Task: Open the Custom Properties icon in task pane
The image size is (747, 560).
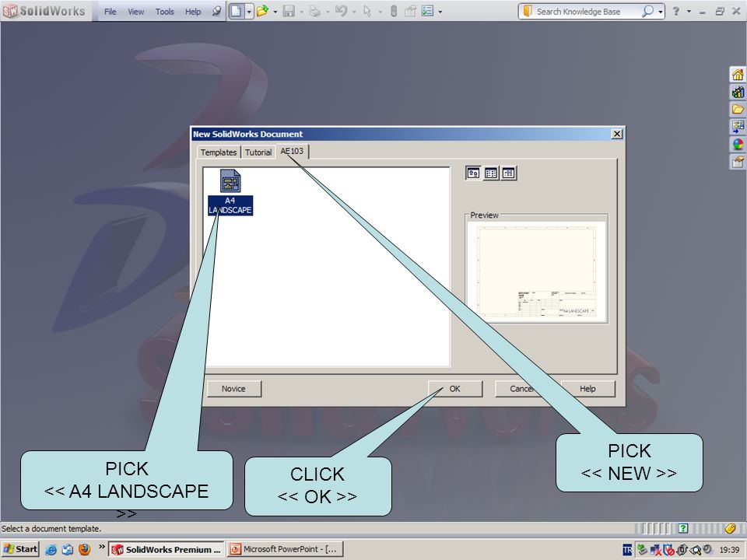Action: 738,162
